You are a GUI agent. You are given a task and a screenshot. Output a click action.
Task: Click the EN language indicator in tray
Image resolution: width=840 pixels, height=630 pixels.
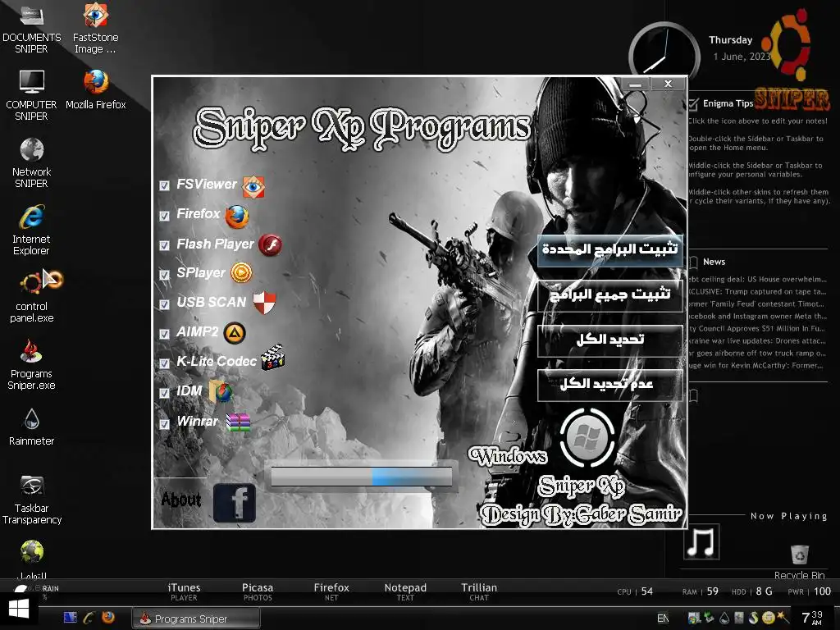663,619
